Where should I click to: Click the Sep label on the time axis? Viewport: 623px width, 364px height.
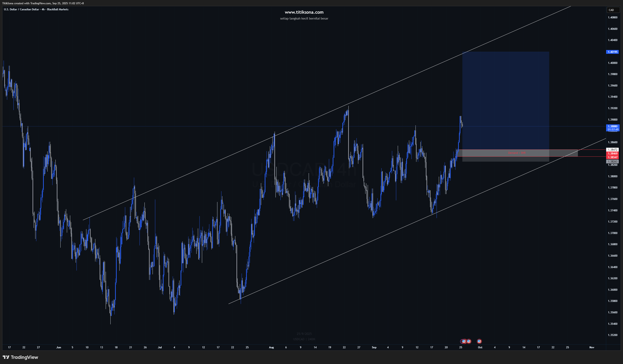tap(374, 347)
